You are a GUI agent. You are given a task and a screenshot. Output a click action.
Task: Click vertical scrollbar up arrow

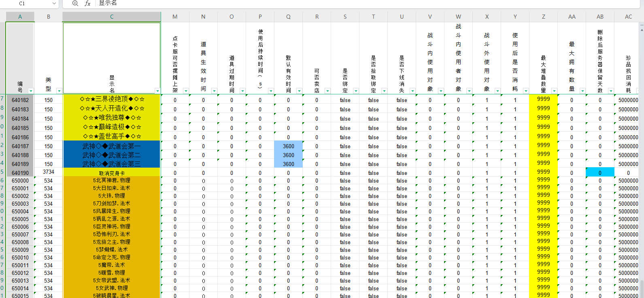point(642,25)
